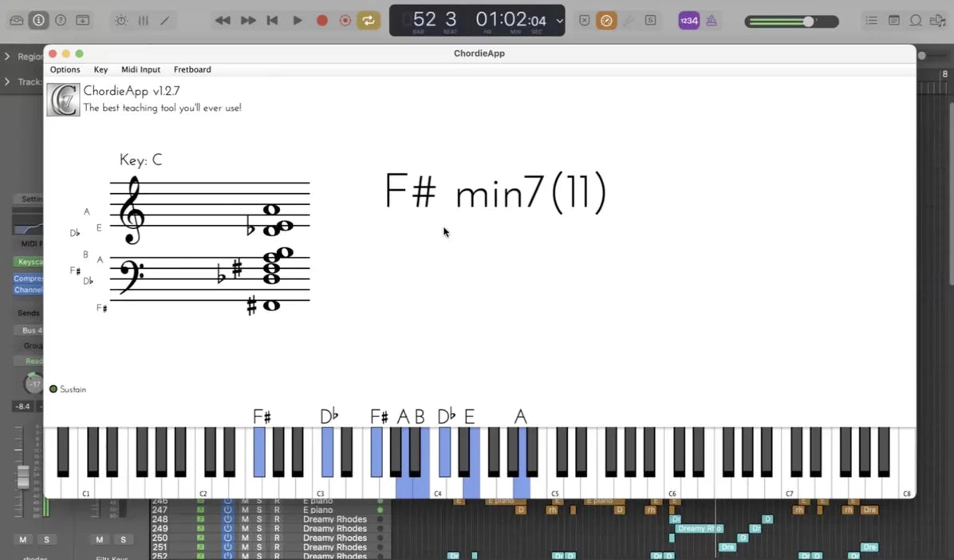Toggle Replace mode icon in Logic toolbar

584,21
